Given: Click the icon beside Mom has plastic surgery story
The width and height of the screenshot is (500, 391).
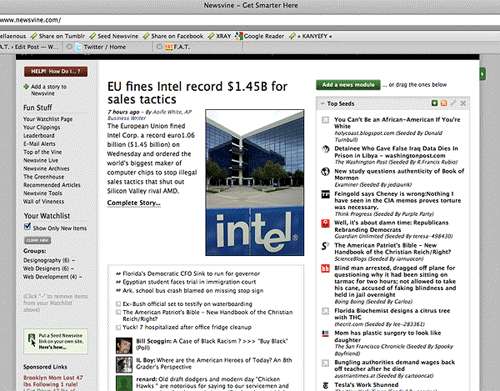Looking at the screenshot, I should (325, 334).
